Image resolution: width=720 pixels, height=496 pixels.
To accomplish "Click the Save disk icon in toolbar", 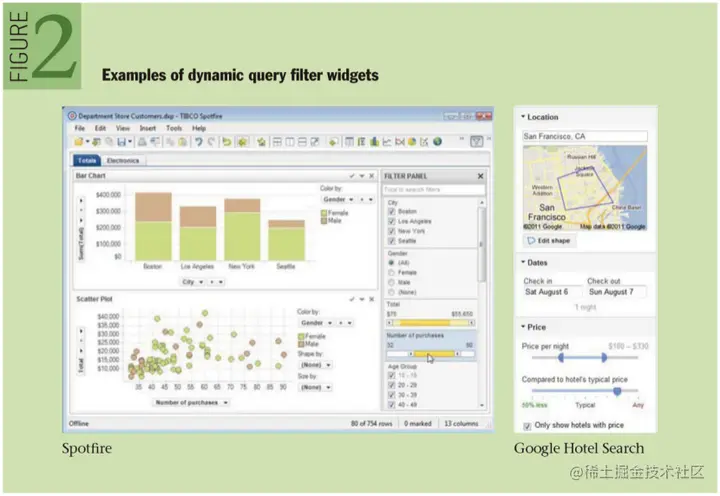I will coord(122,142).
